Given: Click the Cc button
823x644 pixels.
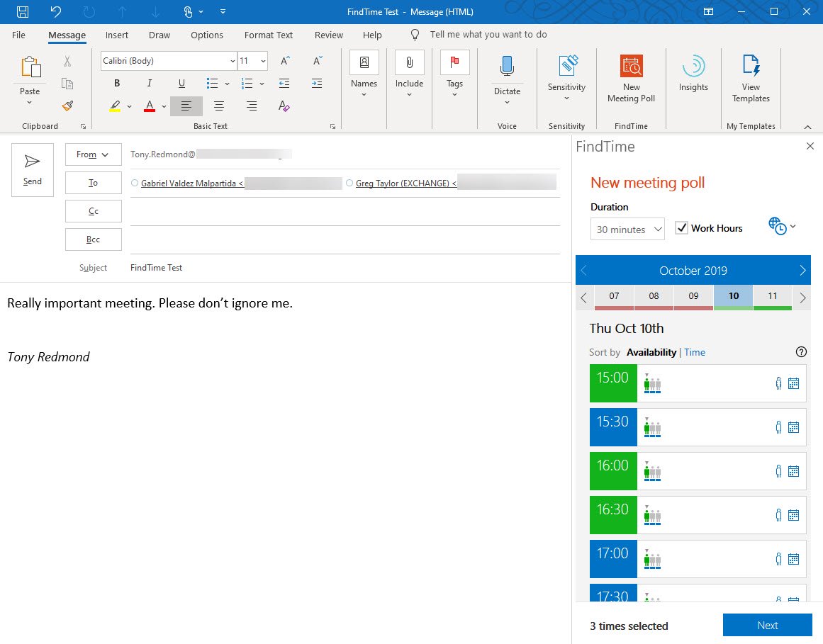Looking at the screenshot, I should pos(94,211).
